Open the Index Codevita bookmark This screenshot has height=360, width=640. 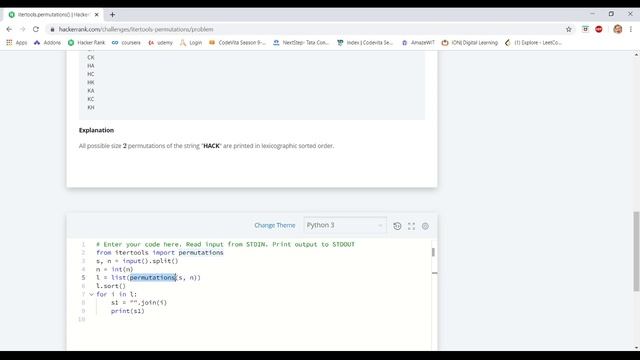[365, 42]
